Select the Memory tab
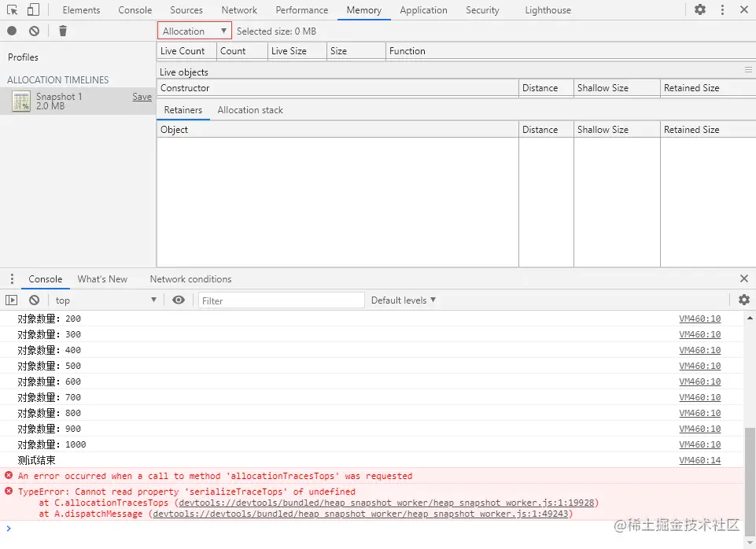756x549 pixels. pos(364,9)
